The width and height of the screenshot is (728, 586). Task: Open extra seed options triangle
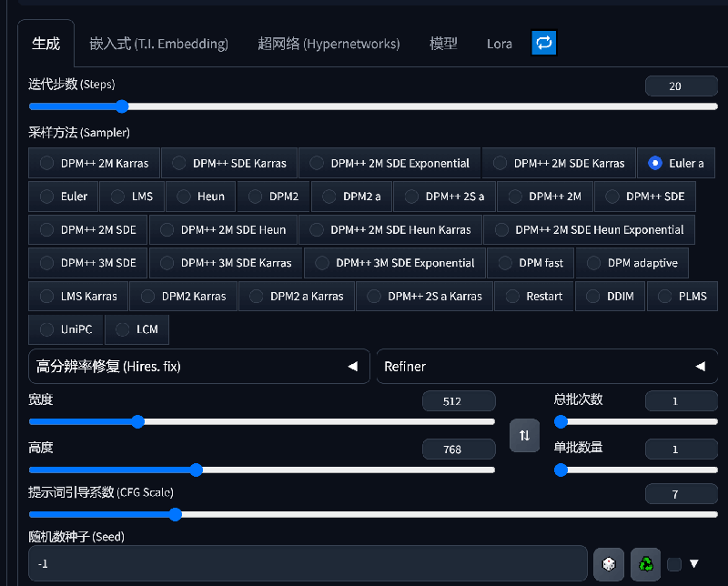pos(694,563)
